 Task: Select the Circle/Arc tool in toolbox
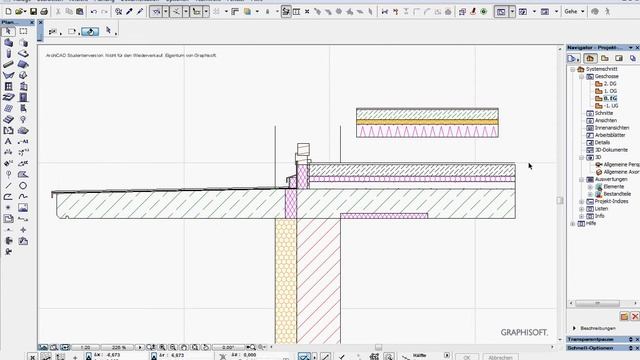pyautogui.click(x=23, y=186)
